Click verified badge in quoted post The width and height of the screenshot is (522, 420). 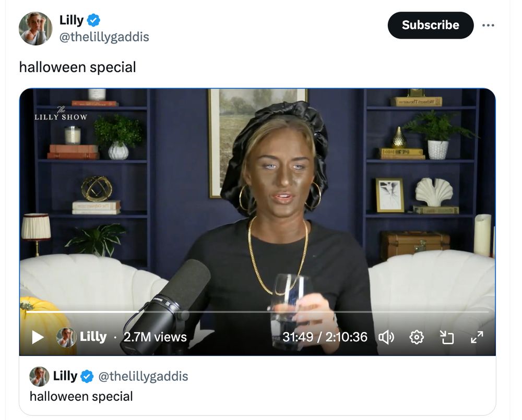tap(87, 376)
